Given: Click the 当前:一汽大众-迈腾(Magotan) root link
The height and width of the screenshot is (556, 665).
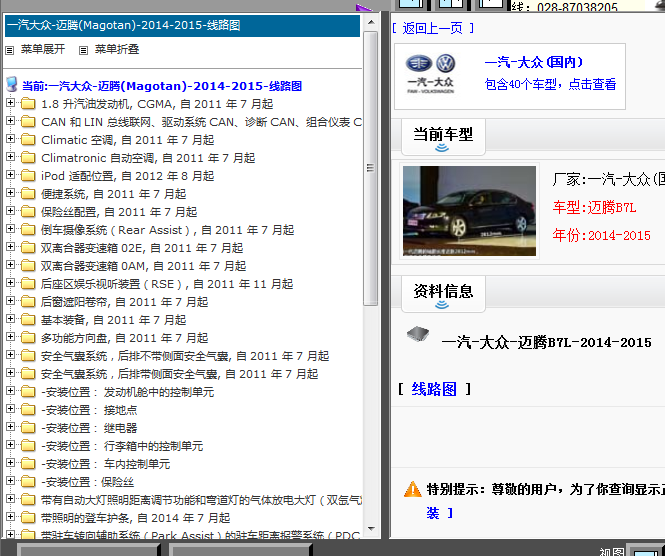Looking at the screenshot, I should click(x=162, y=86).
